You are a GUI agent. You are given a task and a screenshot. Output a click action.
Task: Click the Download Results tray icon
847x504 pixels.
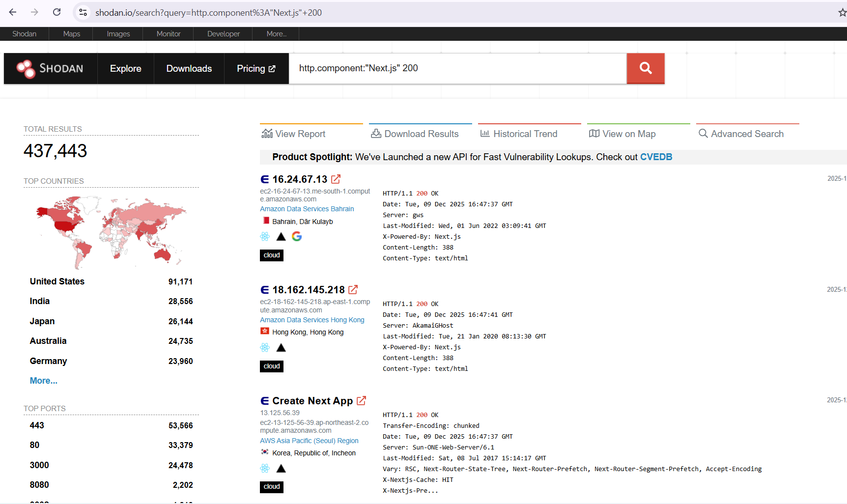pyautogui.click(x=376, y=134)
